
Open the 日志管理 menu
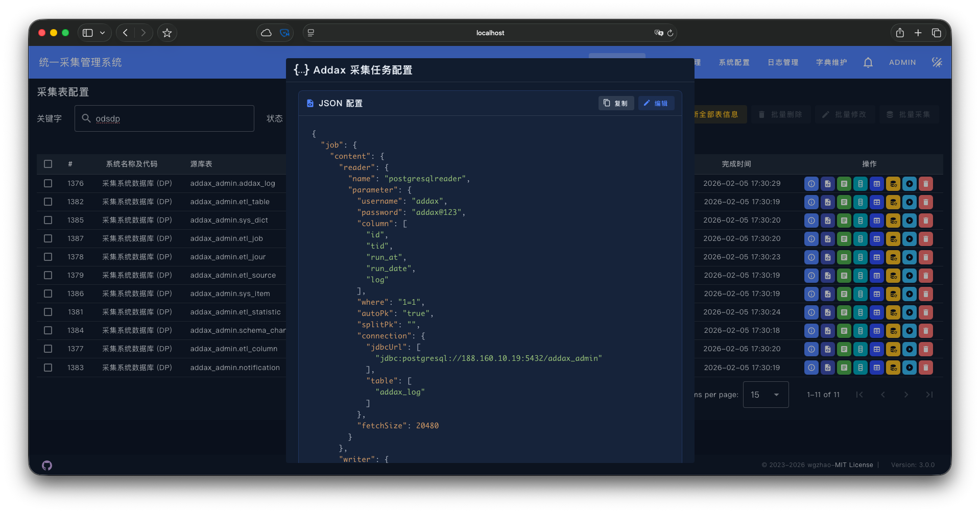(782, 62)
